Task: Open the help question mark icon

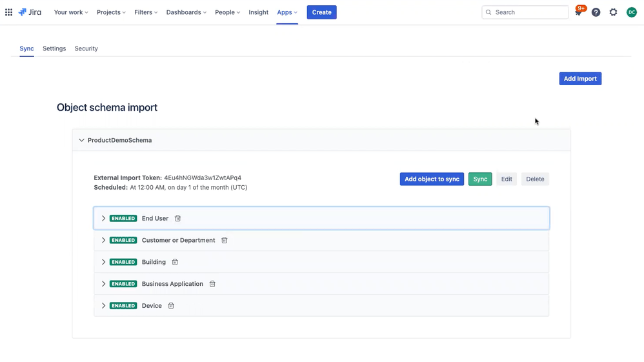Action: 596,12
